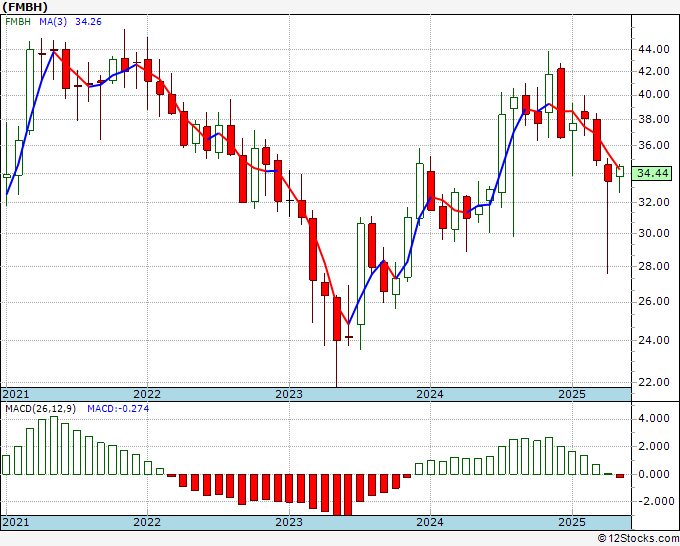The height and width of the screenshot is (546, 680).
Task: Click 2021 on the MACD panel timeline
Action: [x=16, y=522]
